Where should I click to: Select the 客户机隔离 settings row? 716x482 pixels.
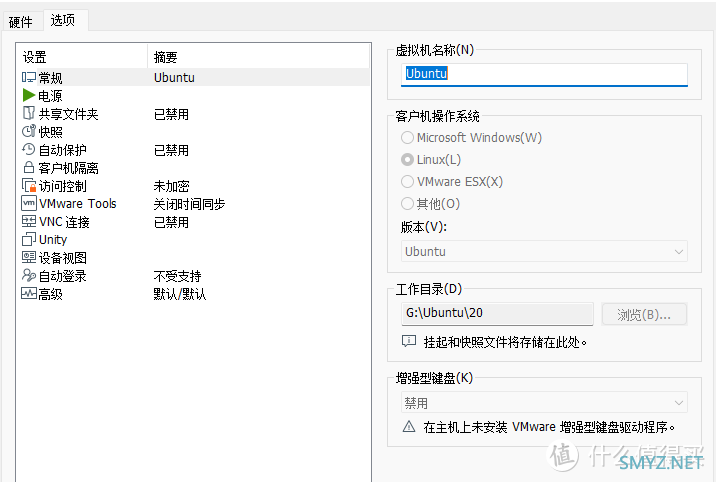point(193,168)
